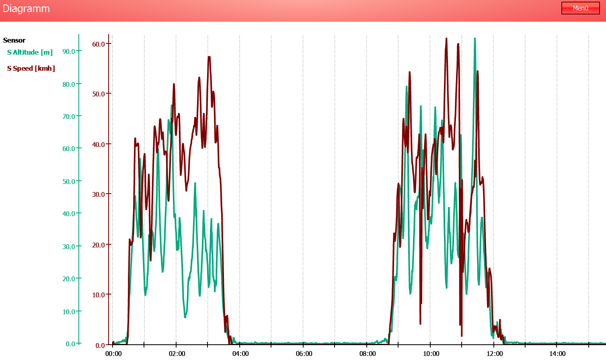Screen dimensions: 606x364
Task: Select the 06:00 time marker
Action: pos(304,354)
